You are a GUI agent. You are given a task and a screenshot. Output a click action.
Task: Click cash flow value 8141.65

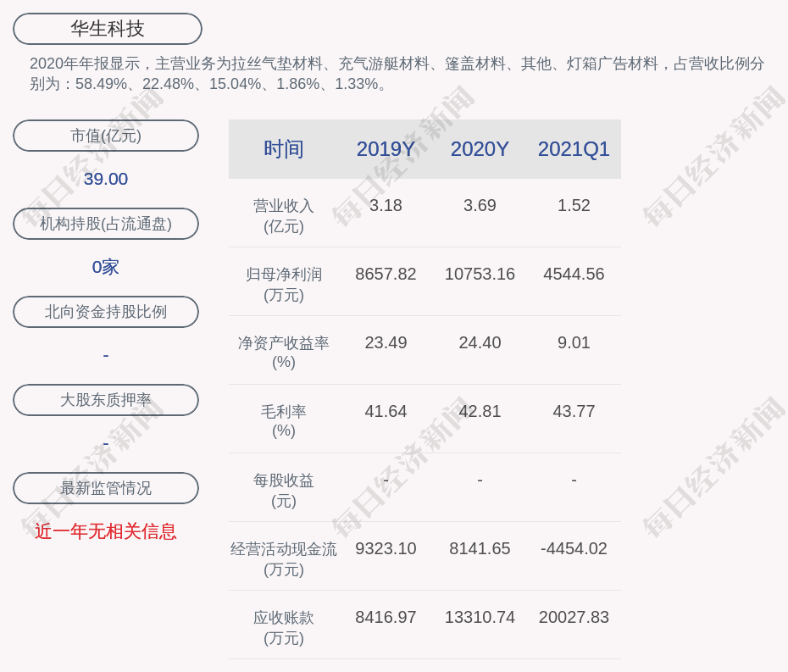[480, 548]
